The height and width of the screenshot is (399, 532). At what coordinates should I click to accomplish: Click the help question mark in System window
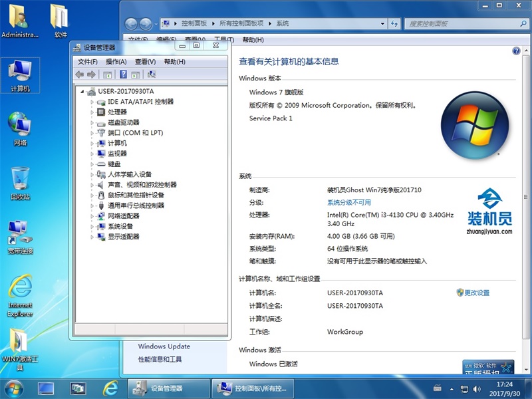516,51
